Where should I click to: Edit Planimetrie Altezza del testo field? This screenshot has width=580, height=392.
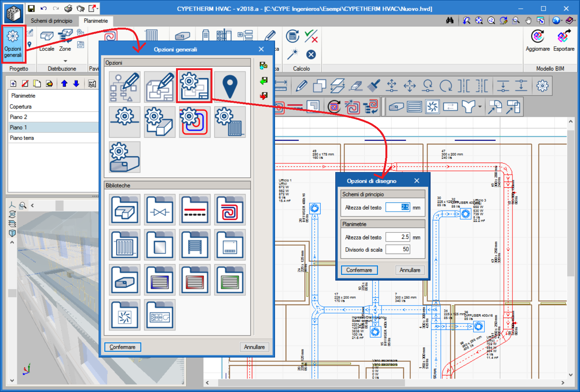point(398,237)
